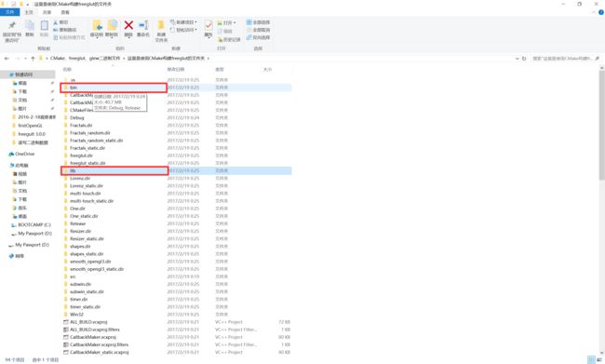Select the ALL_BUILD.vcxproj file icon
The image size is (605, 364).
point(66,322)
